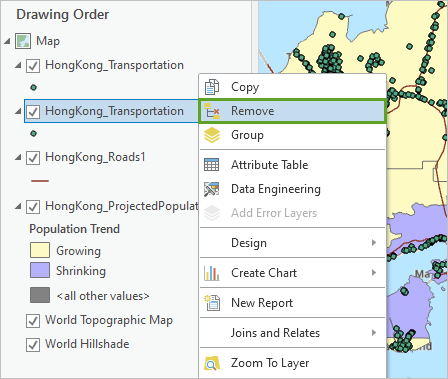This screenshot has height=379, width=448.
Task: Collapse the selected HongKong_Transportation layer
Action: [x=18, y=111]
